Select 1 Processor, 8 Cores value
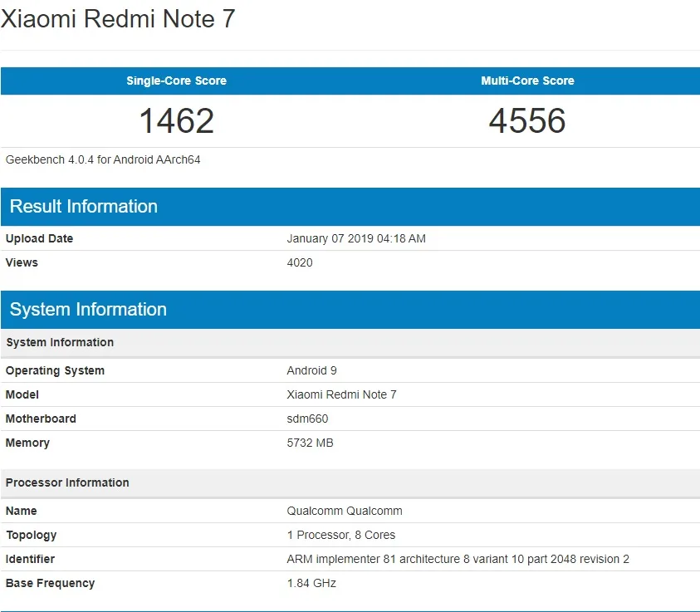The width and height of the screenshot is (700, 612). tap(341, 535)
